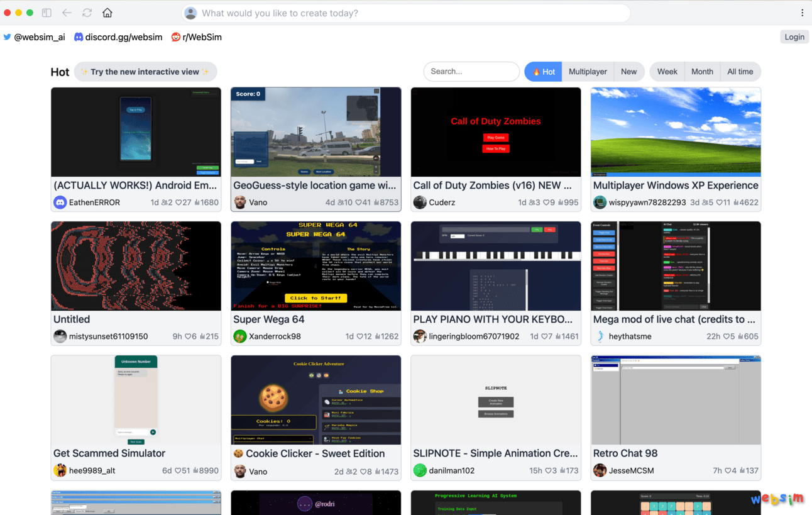Open the SLIPNOTE animation creator thumbnail
The height and width of the screenshot is (515, 812).
496,400
